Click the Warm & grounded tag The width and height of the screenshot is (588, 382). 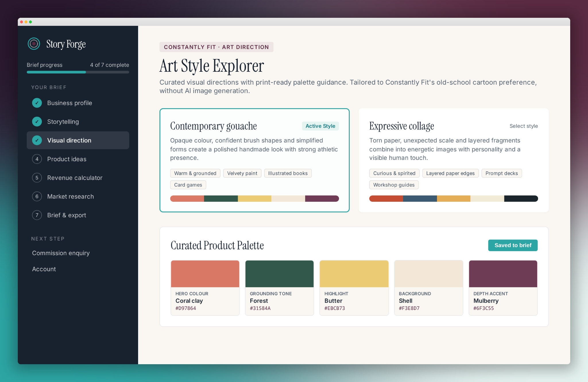pyautogui.click(x=195, y=173)
